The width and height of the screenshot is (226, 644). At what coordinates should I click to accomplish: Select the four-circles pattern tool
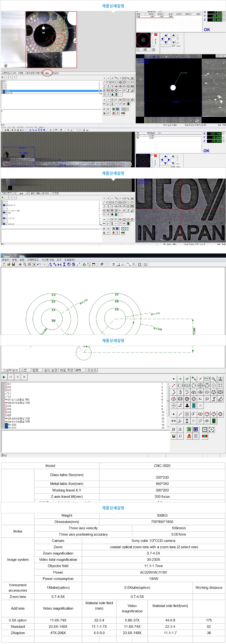[x=221, y=385]
